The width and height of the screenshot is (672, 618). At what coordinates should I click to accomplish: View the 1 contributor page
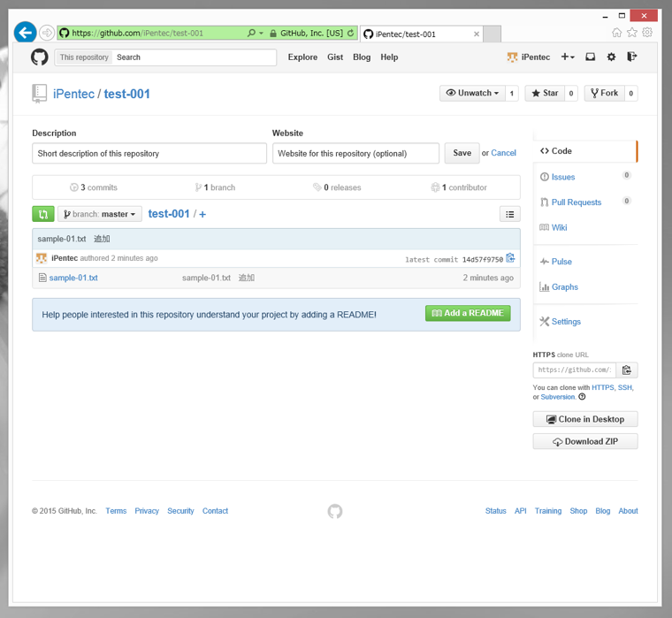pos(459,187)
